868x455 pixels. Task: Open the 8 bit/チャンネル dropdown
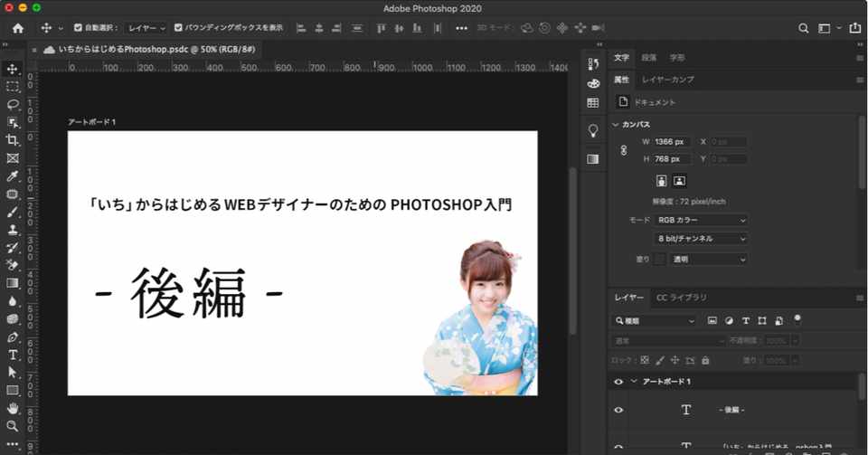click(x=701, y=239)
